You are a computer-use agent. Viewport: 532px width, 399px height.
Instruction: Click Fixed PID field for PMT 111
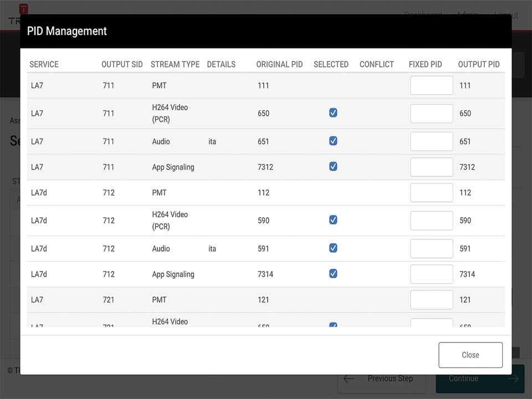(x=431, y=86)
